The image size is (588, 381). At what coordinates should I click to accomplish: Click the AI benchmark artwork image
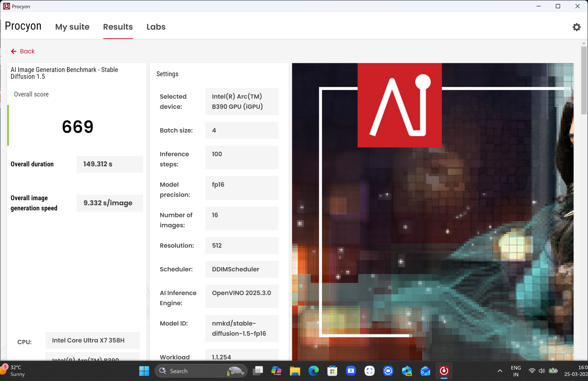pyautogui.click(x=432, y=222)
